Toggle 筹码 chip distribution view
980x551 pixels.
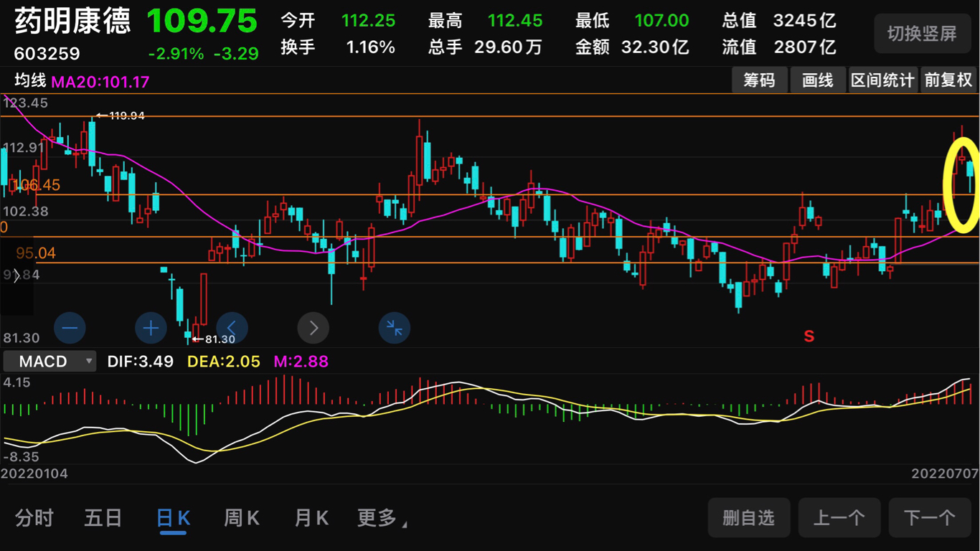[759, 80]
